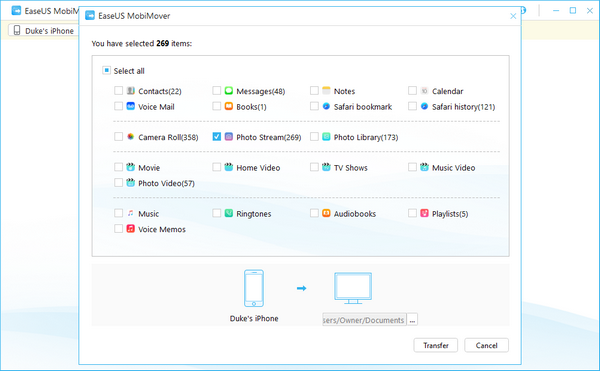Image resolution: width=600 pixels, height=371 pixels.
Task: Click the orange Audiobooks icon
Action: tap(326, 213)
